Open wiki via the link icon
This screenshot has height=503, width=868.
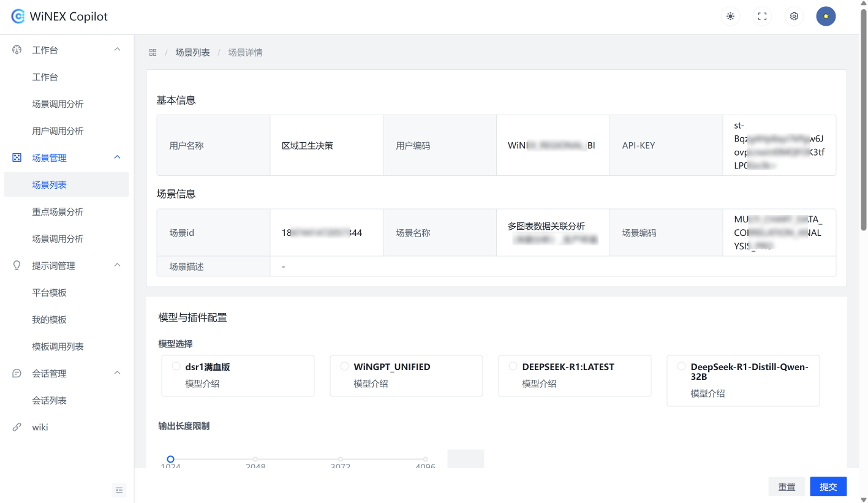coord(16,427)
